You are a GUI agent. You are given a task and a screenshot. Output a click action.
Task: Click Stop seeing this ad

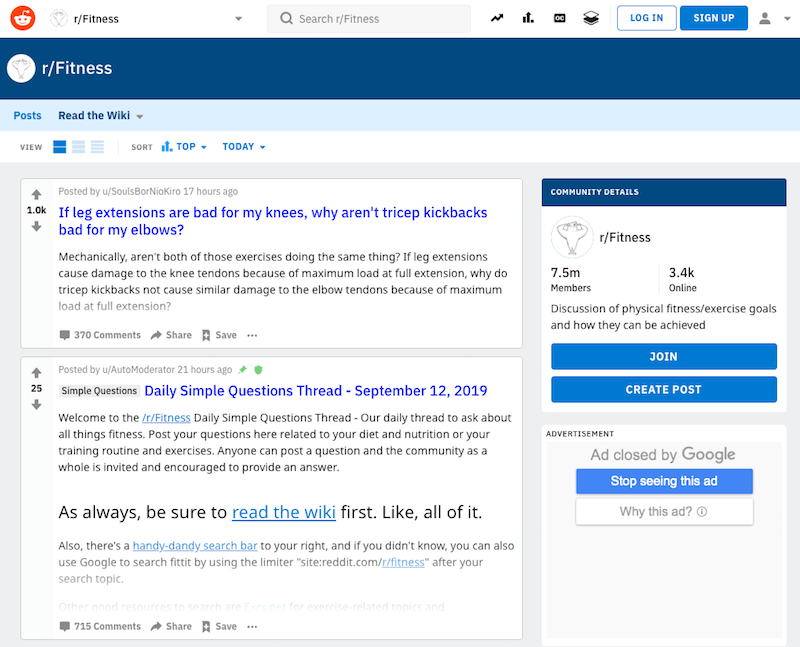tap(664, 481)
